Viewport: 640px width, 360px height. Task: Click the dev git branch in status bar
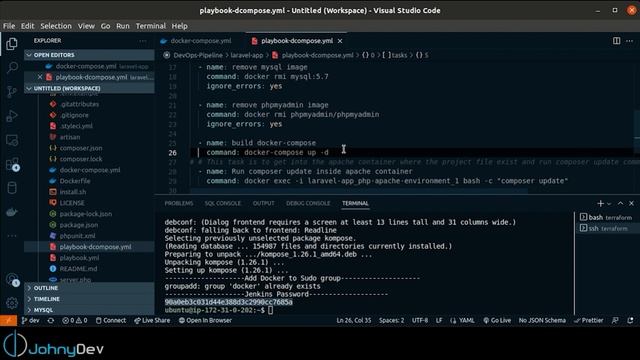click(31, 320)
